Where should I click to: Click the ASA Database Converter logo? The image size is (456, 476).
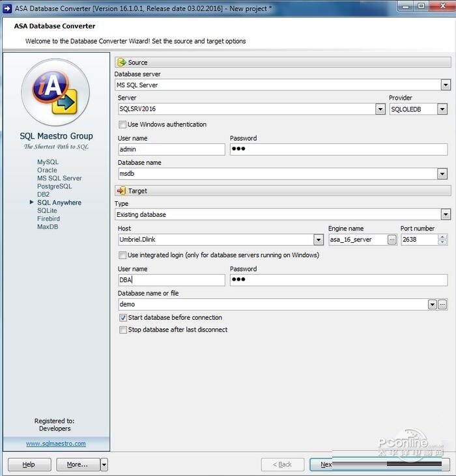click(x=55, y=92)
